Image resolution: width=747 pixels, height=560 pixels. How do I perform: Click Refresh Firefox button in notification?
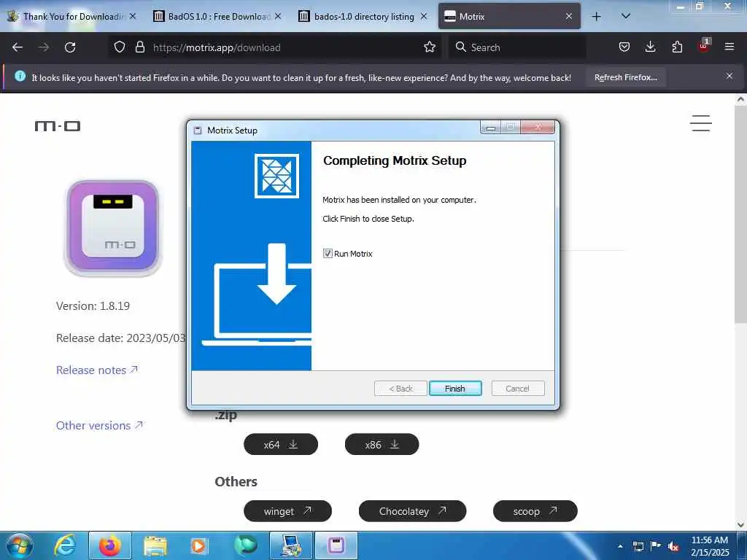click(625, 77)
